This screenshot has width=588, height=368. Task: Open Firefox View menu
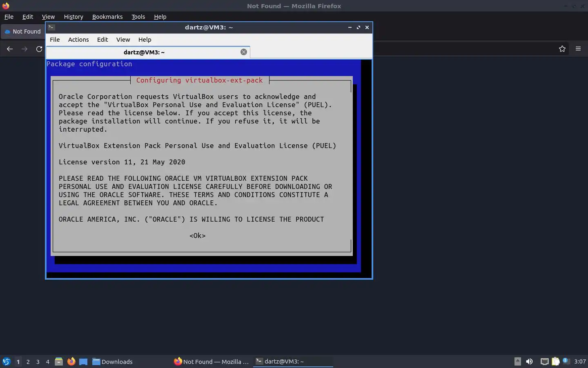point(48,17)
